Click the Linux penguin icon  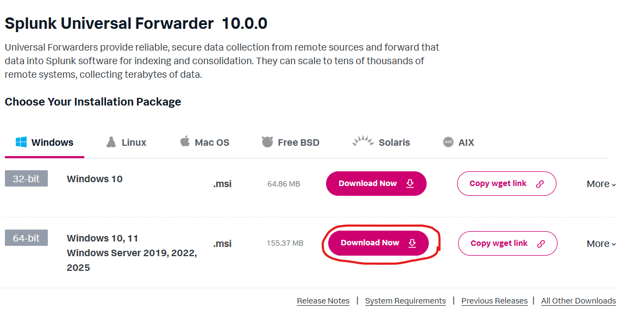(111, 143)
